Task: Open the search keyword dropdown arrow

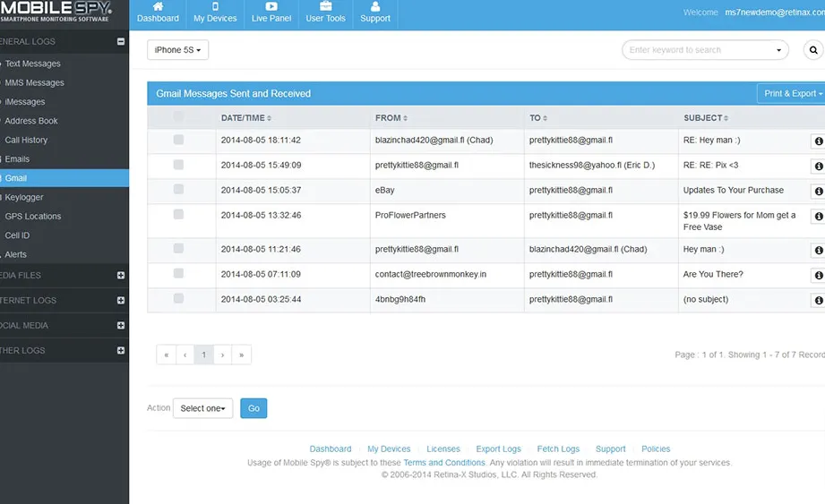Action: (x=778, y=50)
